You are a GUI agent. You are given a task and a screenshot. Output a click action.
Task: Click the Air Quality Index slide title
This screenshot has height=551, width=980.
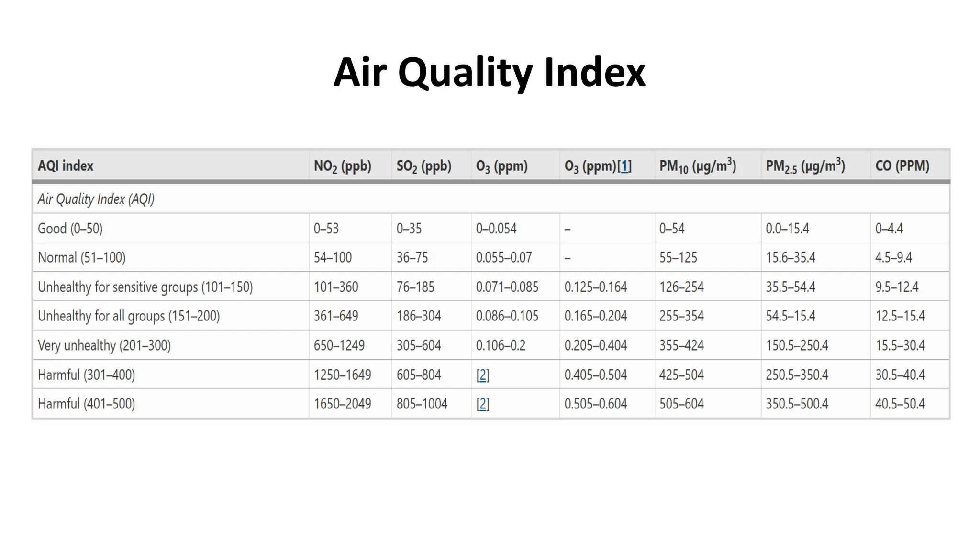(x=490, y=72)
